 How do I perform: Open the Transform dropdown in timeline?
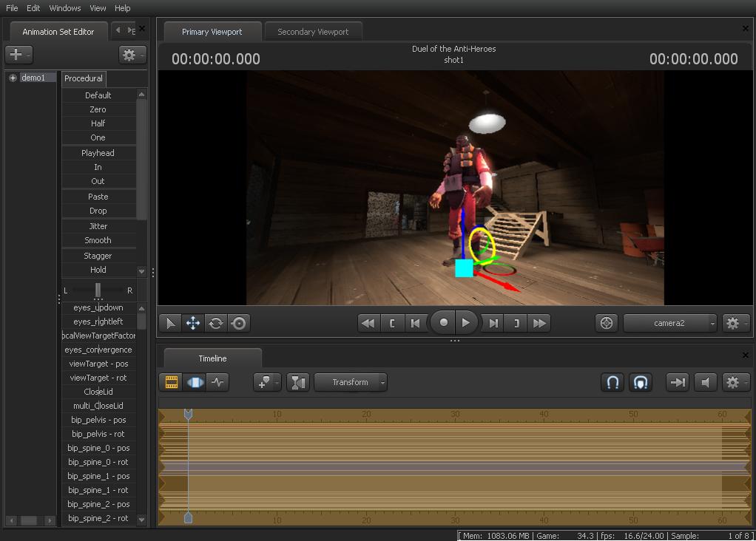click(351, 382)
